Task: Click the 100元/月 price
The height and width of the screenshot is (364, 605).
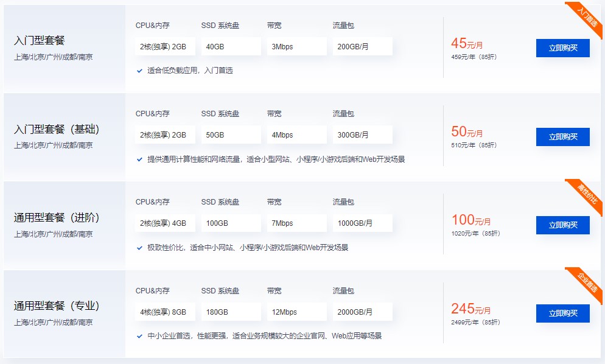Action: pos(471,220)
